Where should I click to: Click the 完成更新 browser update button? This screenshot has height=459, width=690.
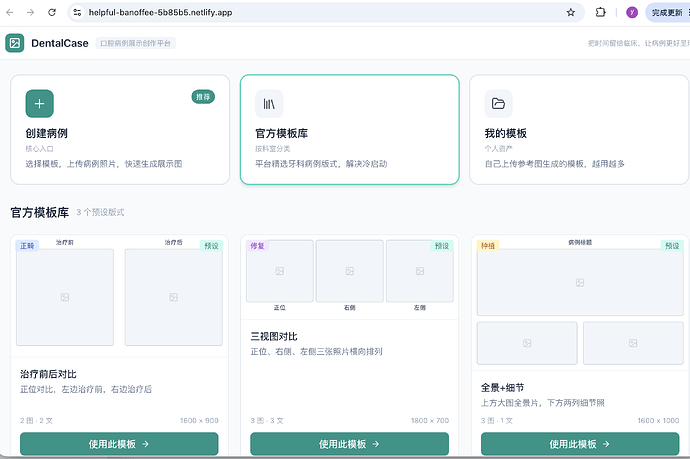point(667,12)
